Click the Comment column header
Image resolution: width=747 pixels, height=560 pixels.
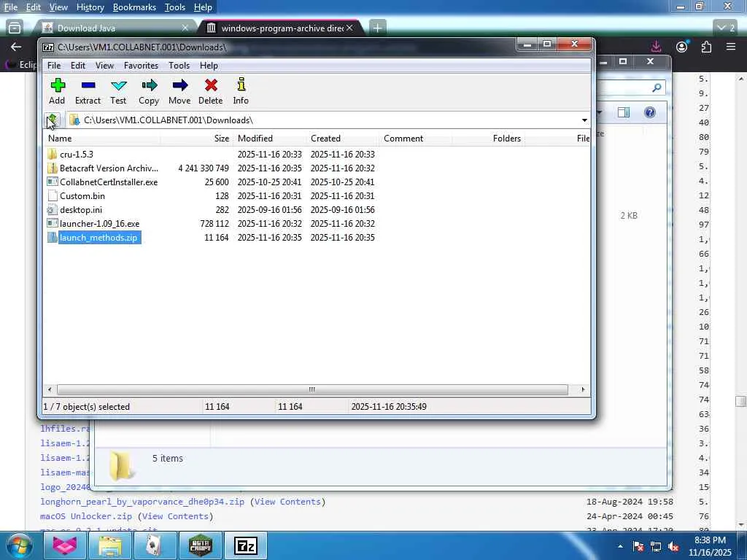417,138
